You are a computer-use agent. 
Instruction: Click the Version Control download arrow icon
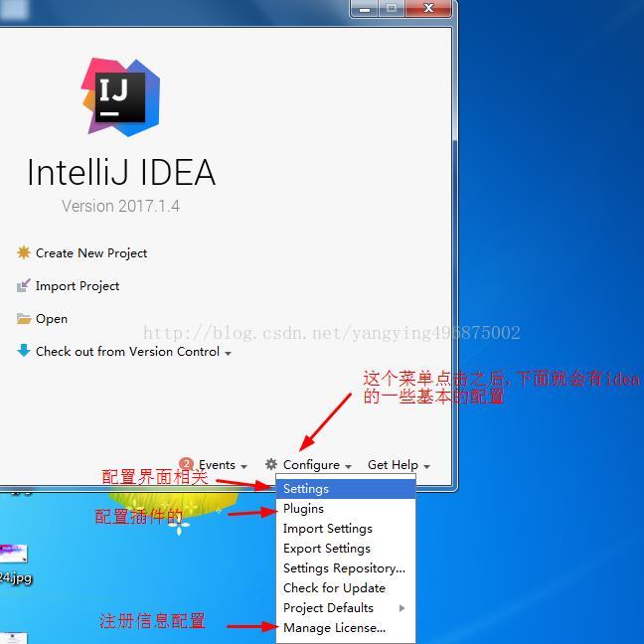coord(24,351)
